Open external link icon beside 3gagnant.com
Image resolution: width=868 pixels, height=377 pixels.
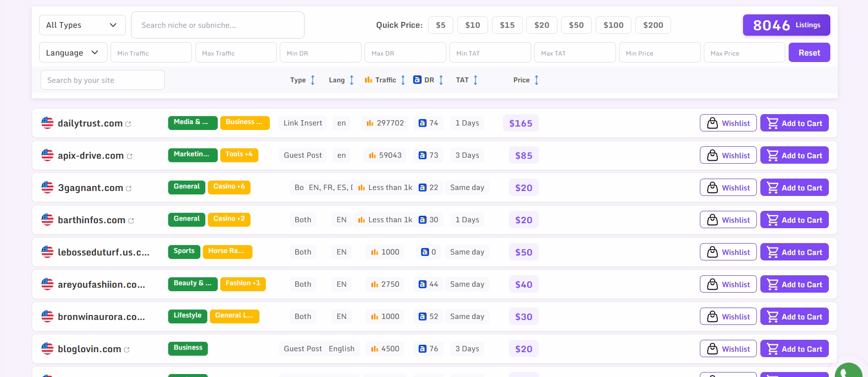click(128, 188)
